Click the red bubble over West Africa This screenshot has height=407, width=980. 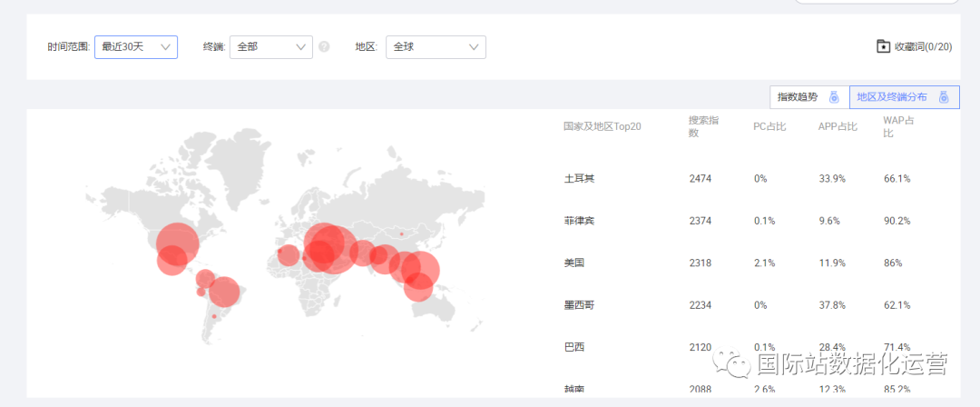pos(288,255)
